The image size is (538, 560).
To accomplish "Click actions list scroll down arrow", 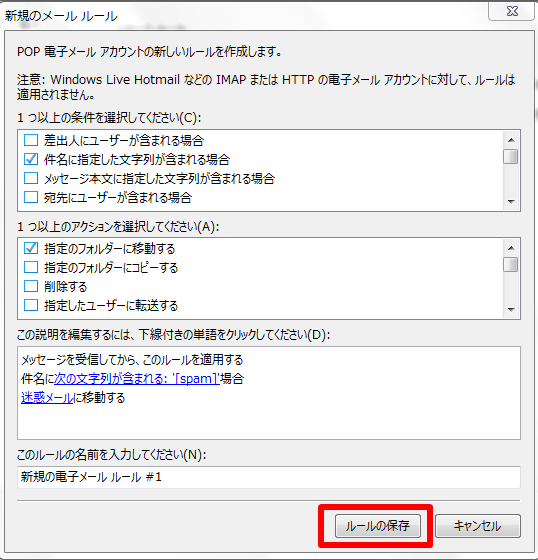I will [511, 310].
